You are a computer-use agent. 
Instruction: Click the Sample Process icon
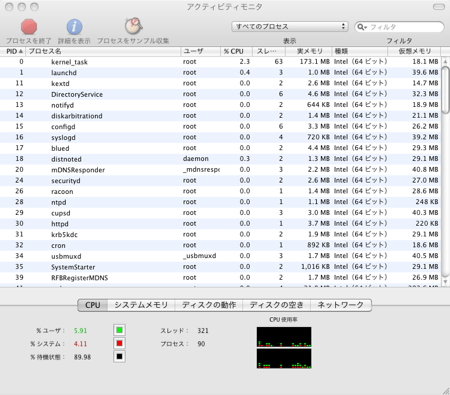(133, 26)
